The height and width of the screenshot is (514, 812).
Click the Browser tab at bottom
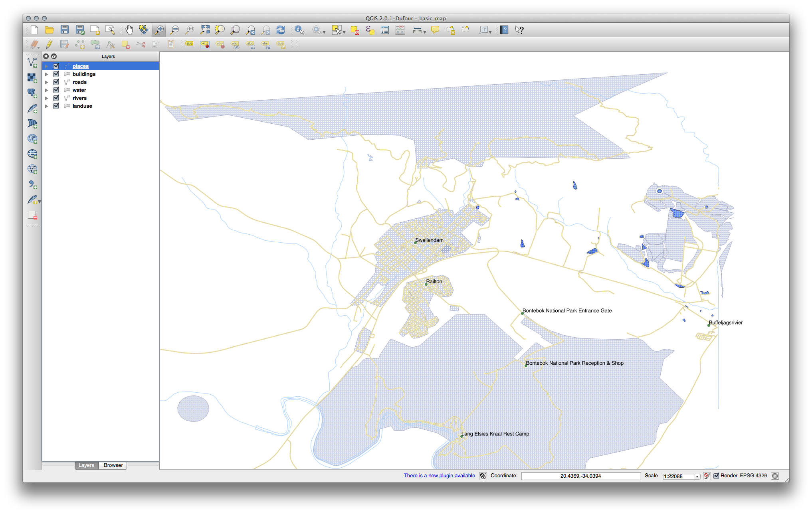pyautogui.click(x=113, y=465)
